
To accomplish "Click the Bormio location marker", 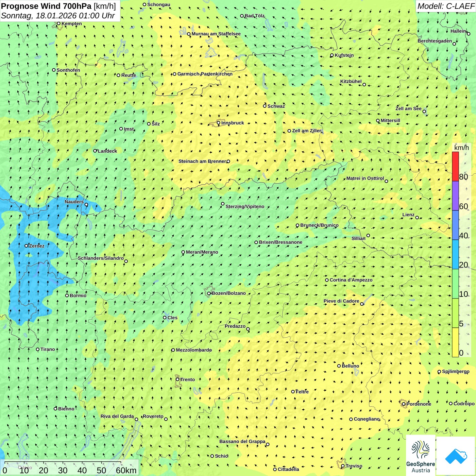I will click(x=67, y=295).
